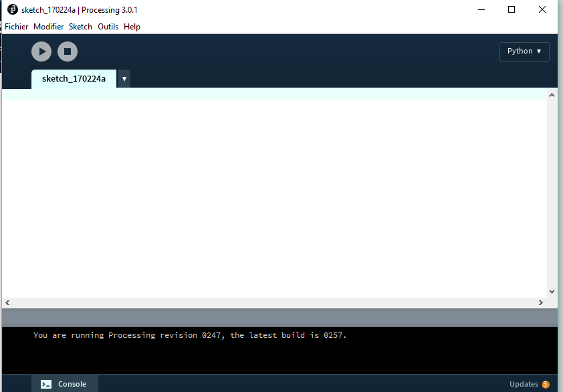Click the Processing logo in title bar
The image size is (563, 392).
pos(12,10)
